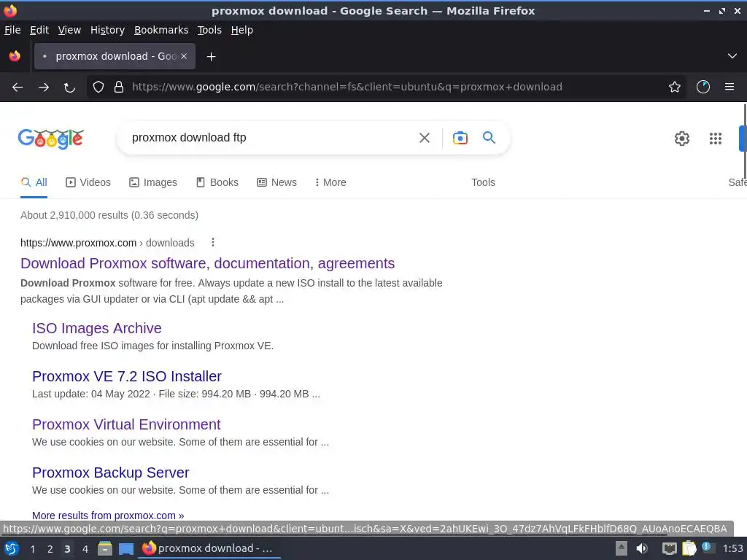Reload the current page

point(69,87)
